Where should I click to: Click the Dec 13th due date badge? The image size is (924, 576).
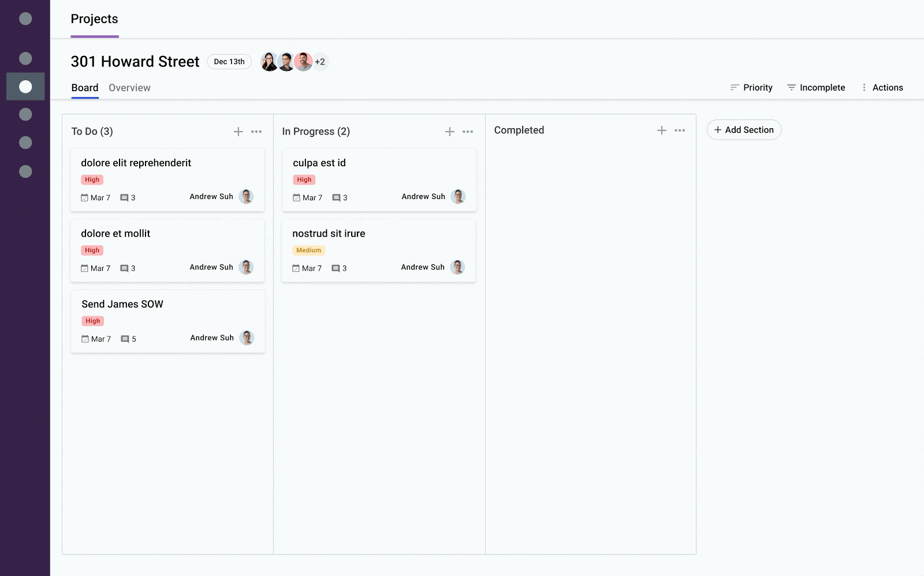coord(229,62)
